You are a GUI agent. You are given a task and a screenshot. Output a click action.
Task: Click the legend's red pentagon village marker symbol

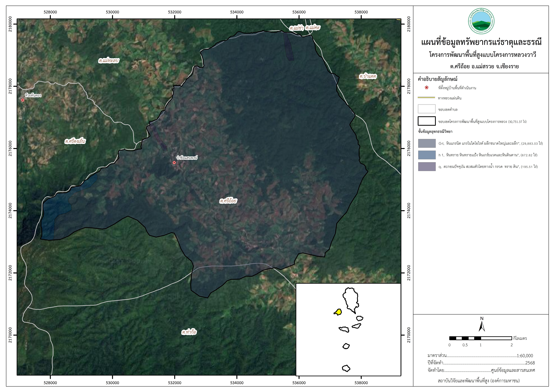(x=427, y=88)
